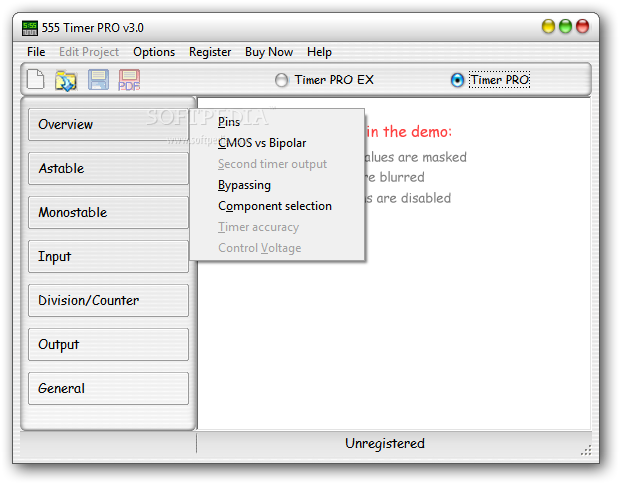Click the Astable sidebar button
The image size is (620, 484).
pyautogui.click(x=108, y=168)
